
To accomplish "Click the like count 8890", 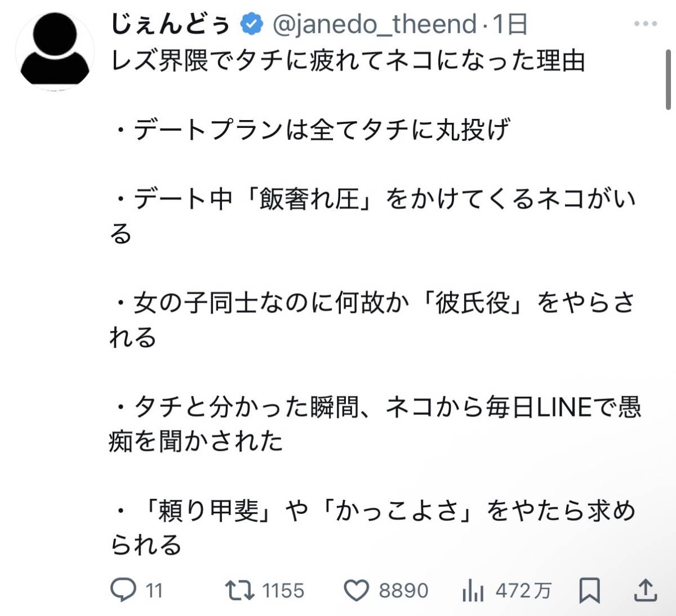I will click(x=403, y=591).
